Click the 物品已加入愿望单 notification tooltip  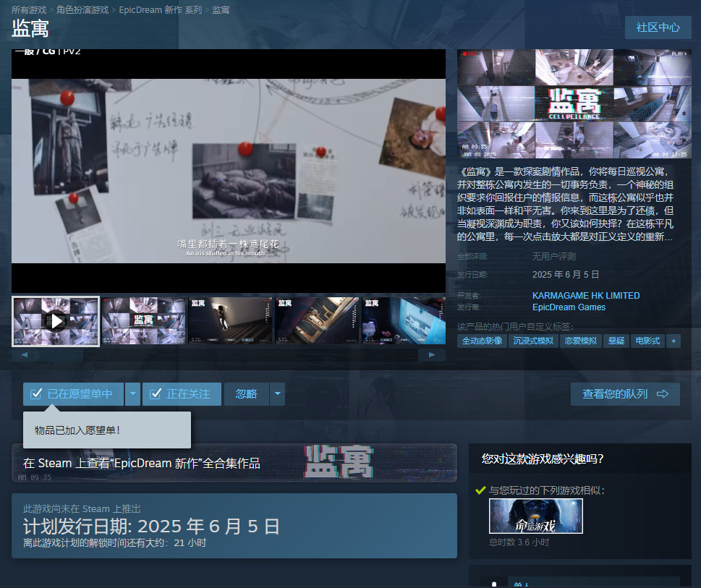click(107, 430)
